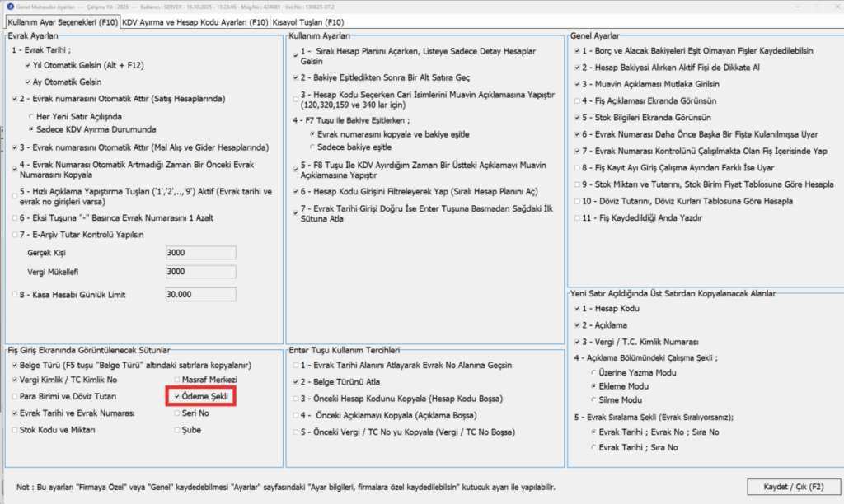The height and width of the screenshot is (504, 844).
Task: Select Ekleme Modu radio option
Action: point(593,386)
